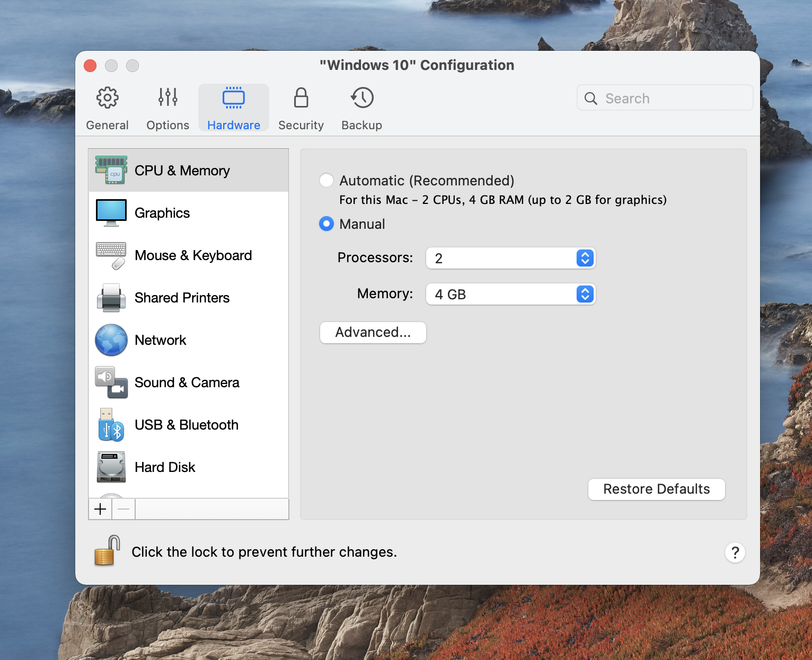Click the magnifier icon in Search
This screenshot has height=660, width=812.
[591, 99]
